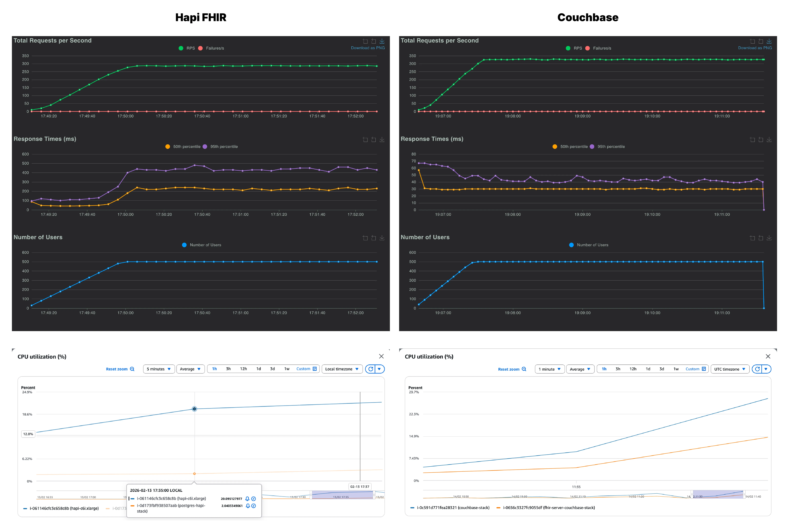Click compass icon beside postgres-hapi-stack value
Screen dimensions: 789x532
(x=254, y=506)
